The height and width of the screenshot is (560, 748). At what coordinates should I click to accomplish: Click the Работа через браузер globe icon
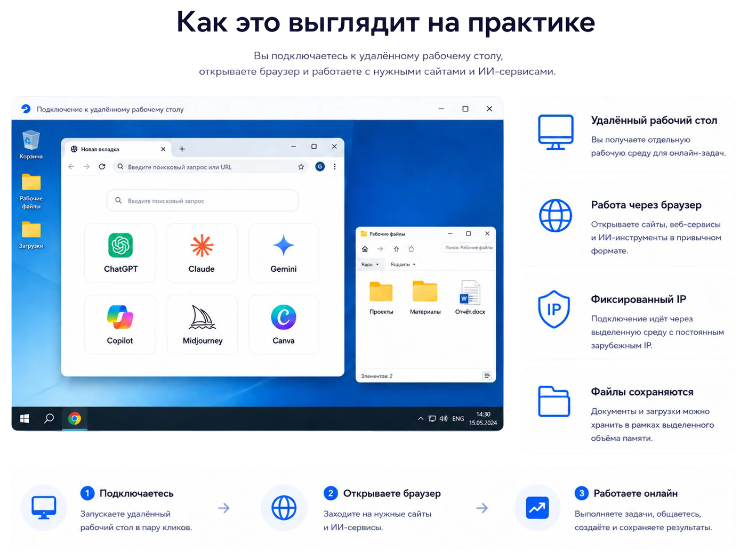click(556, 215)
